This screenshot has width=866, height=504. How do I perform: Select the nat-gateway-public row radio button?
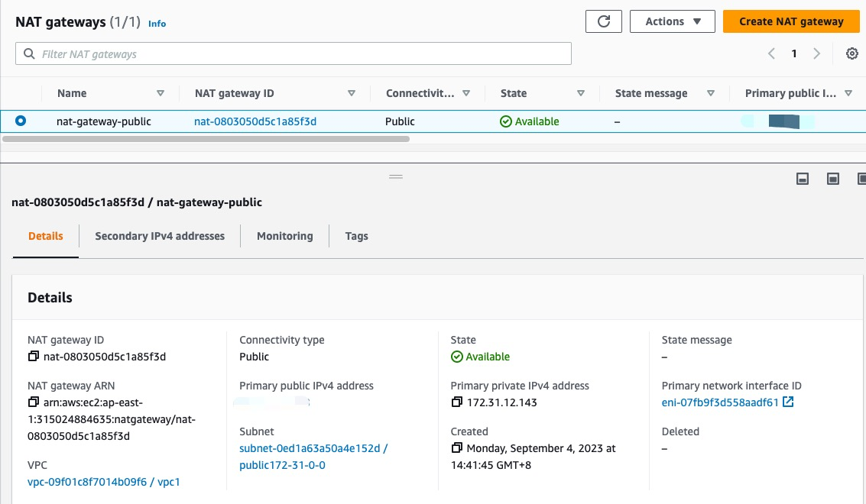click(21, 121)
